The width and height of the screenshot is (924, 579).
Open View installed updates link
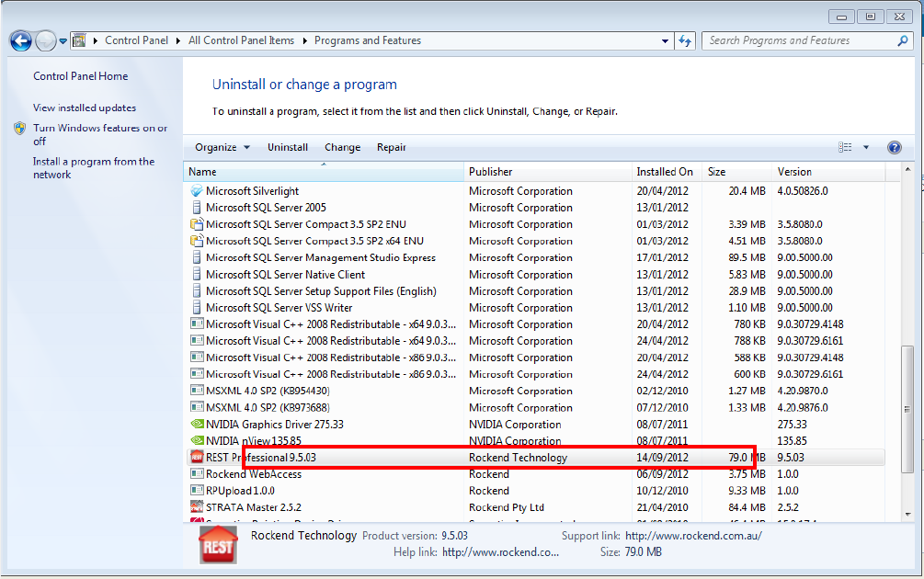[85, 108]
